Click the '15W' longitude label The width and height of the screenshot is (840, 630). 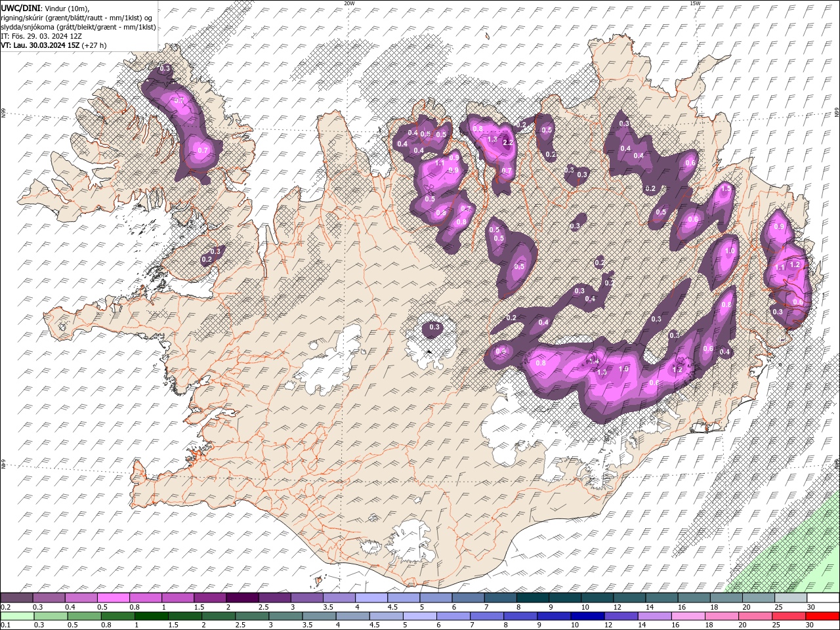click(x=695, y=3)
